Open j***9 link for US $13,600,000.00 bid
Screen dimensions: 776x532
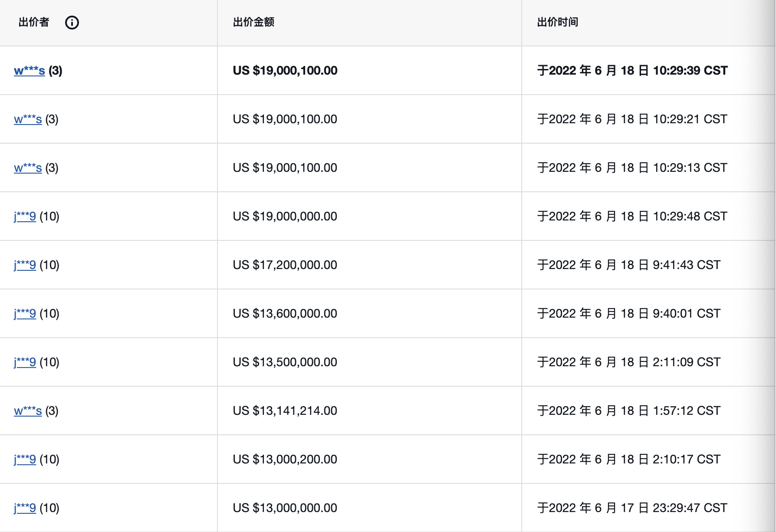[25, 314]
